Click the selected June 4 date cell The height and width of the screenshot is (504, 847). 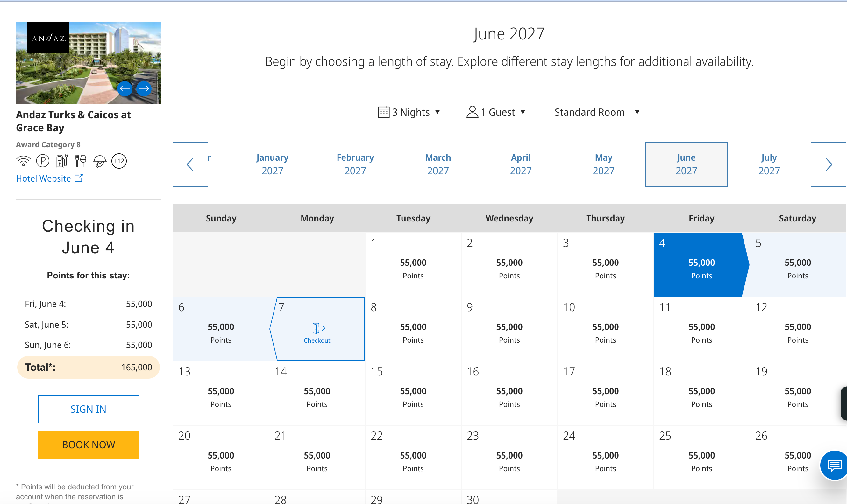pos(701,264)
